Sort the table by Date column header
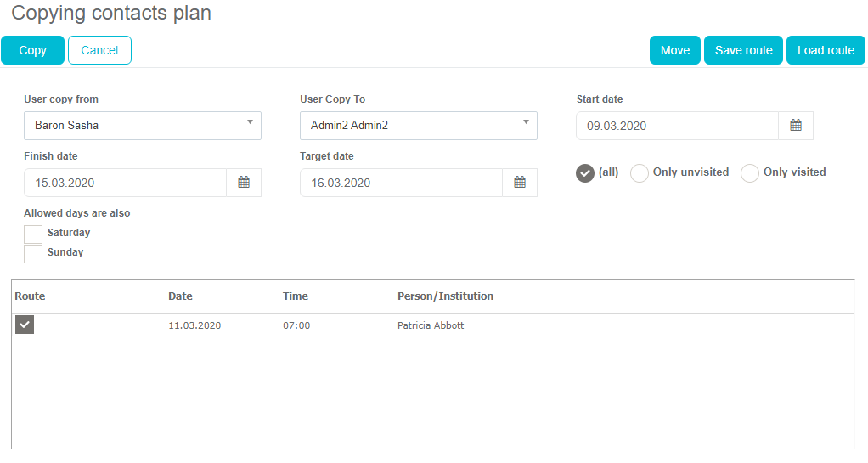Screen dimensions: 868x463 click(x=180, y=296)
